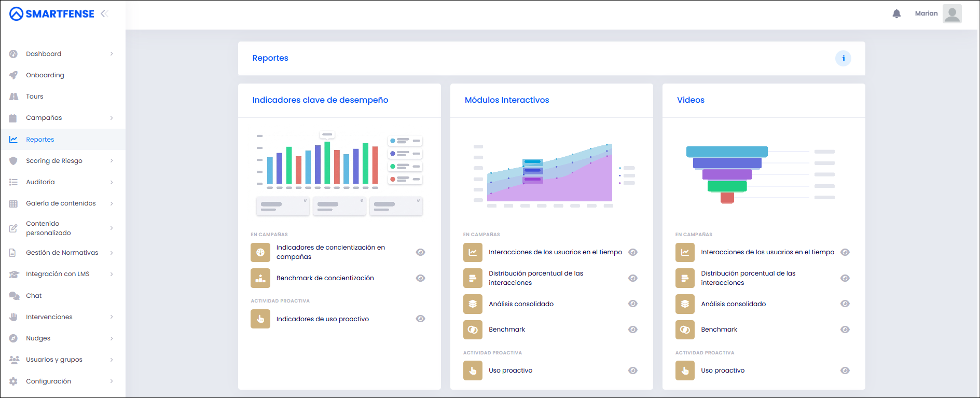The image size is (980, 398).
Task: Click the user avatar next to Marian
Action: (x=952, y=13)
